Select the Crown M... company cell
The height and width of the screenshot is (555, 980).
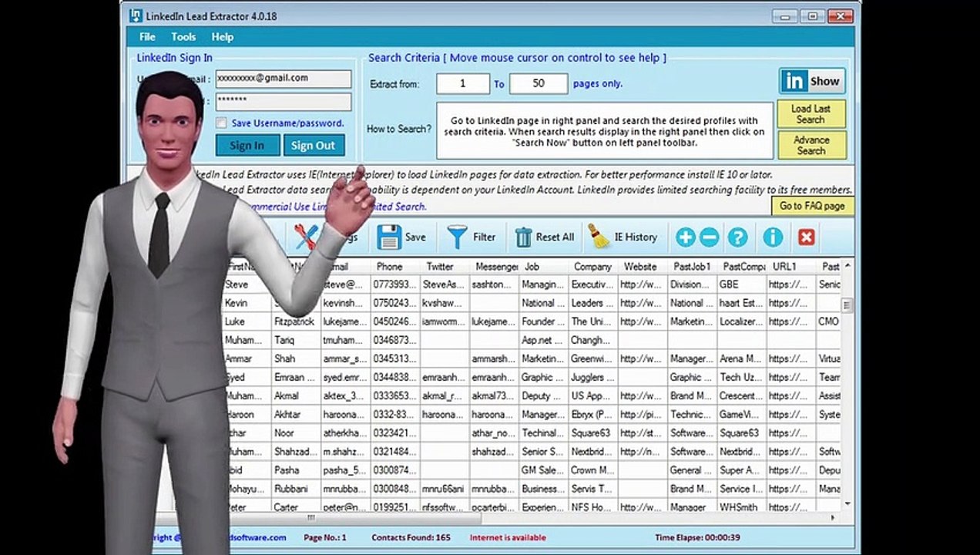tap(592, 469)
